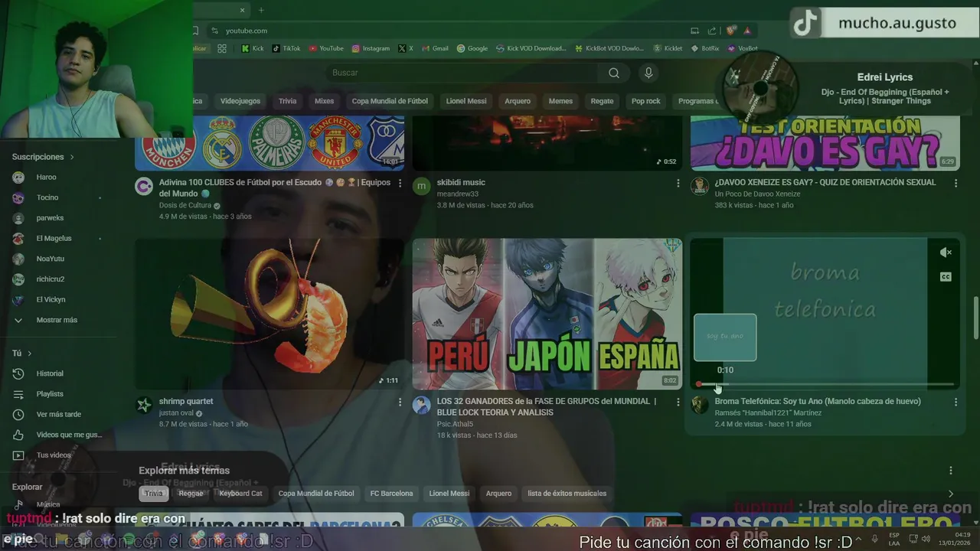Click the Brave shields icon in address bar
The height and width of the screenshot is (551, 980).
click(x=731, y=31)
